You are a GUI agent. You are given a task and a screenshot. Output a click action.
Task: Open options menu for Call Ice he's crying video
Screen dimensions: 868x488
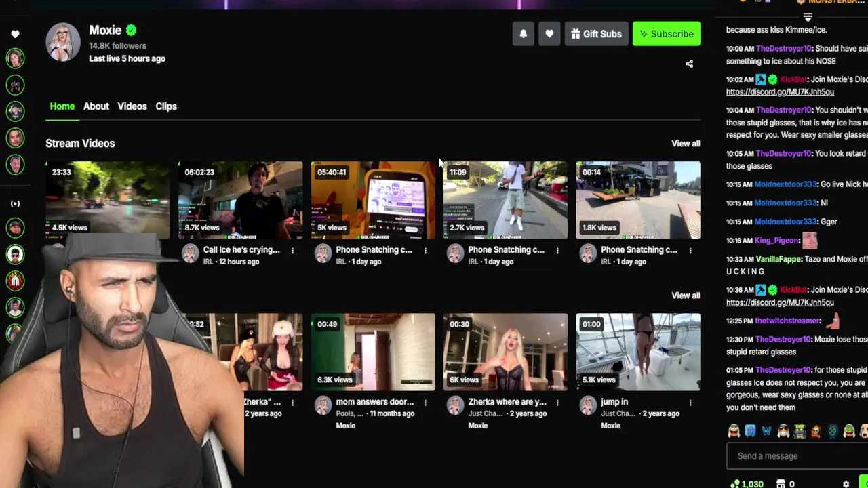click(x=292, y=251)
